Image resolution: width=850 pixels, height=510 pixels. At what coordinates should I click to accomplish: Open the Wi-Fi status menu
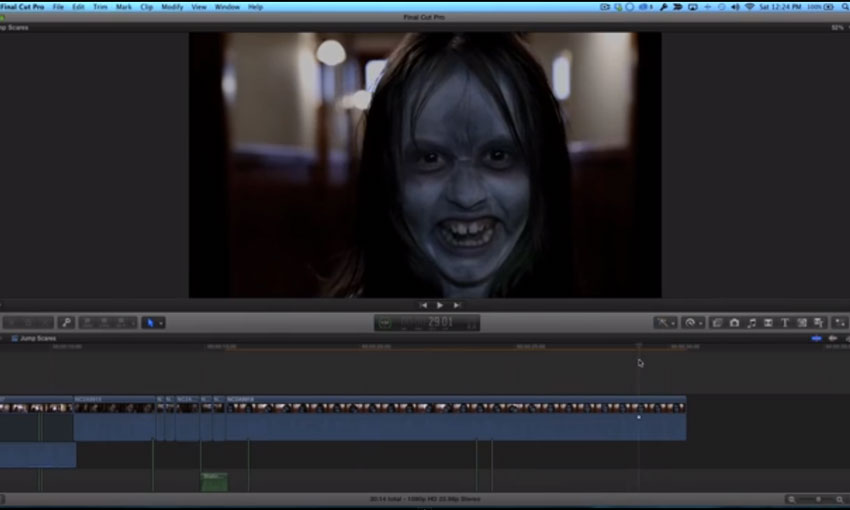[750, 7]
